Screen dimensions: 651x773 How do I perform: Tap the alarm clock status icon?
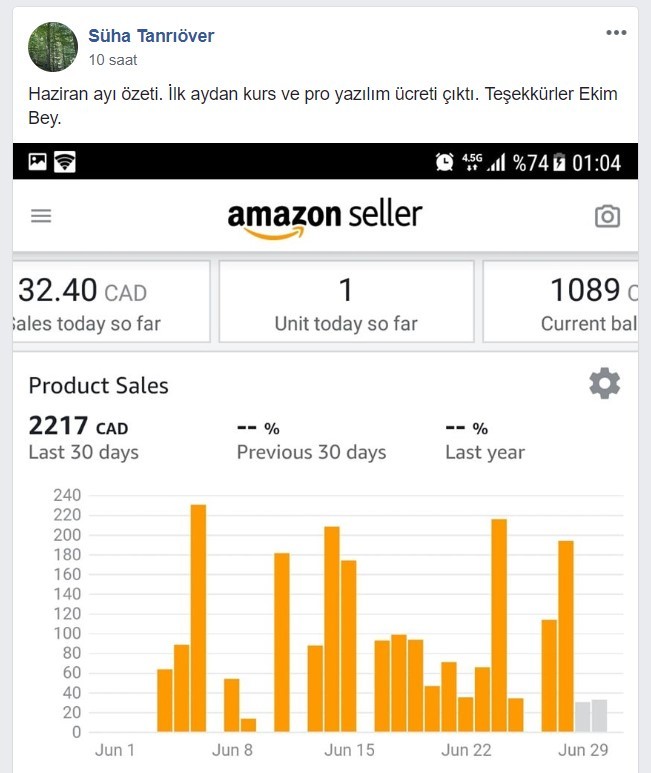pyautogui.click(x=445, y=162)
